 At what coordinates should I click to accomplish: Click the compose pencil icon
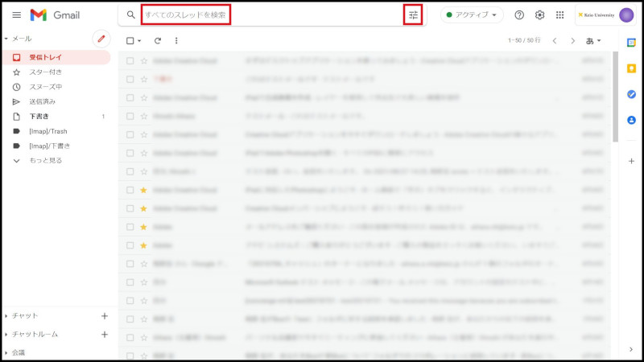coord(101,39)
